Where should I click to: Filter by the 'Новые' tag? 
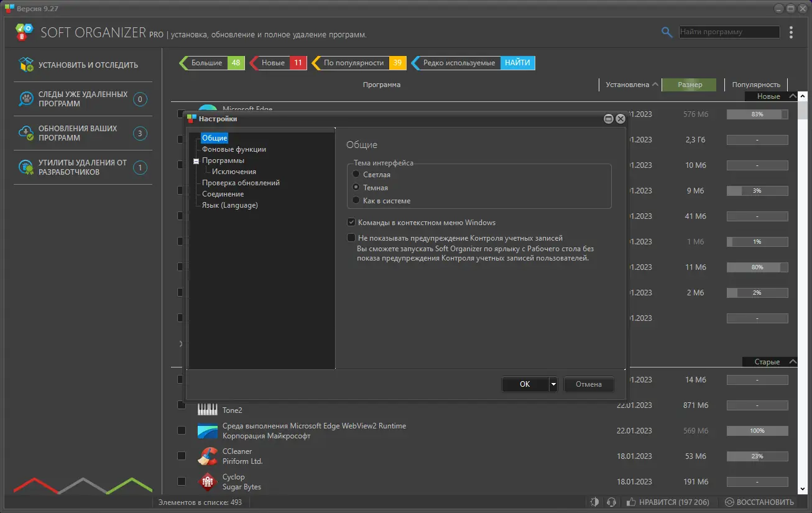click(278, 63)
